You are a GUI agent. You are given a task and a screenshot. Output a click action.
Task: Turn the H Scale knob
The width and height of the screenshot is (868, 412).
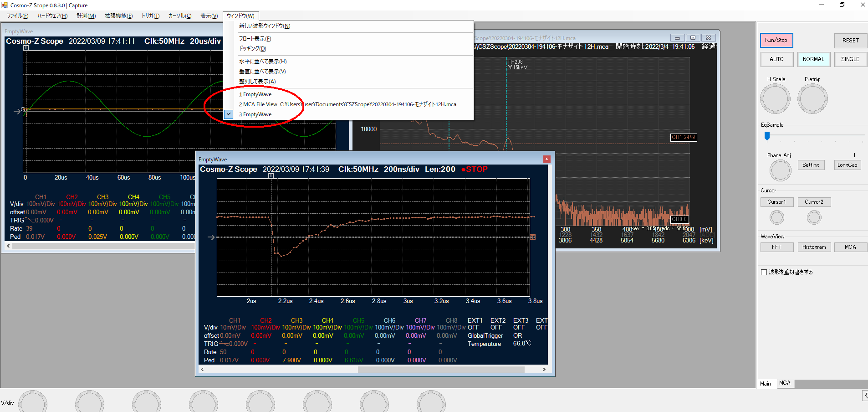[x=775, y=99]
